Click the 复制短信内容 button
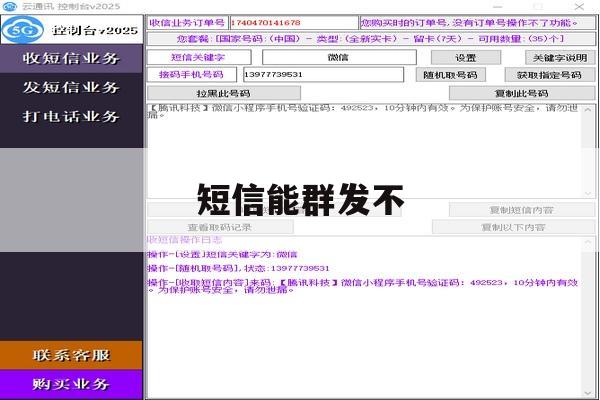This screenshot has width=600, height=400. 522,210
